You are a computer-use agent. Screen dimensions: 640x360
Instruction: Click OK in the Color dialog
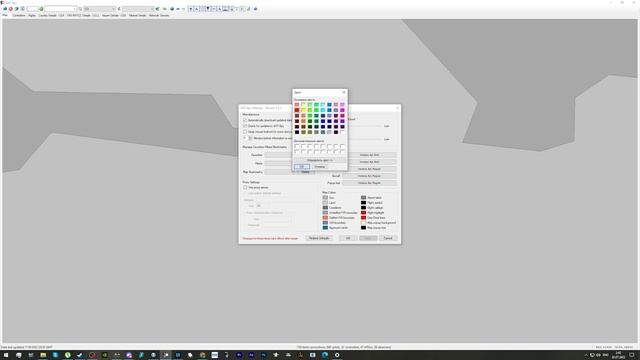(x=302, y=167)
